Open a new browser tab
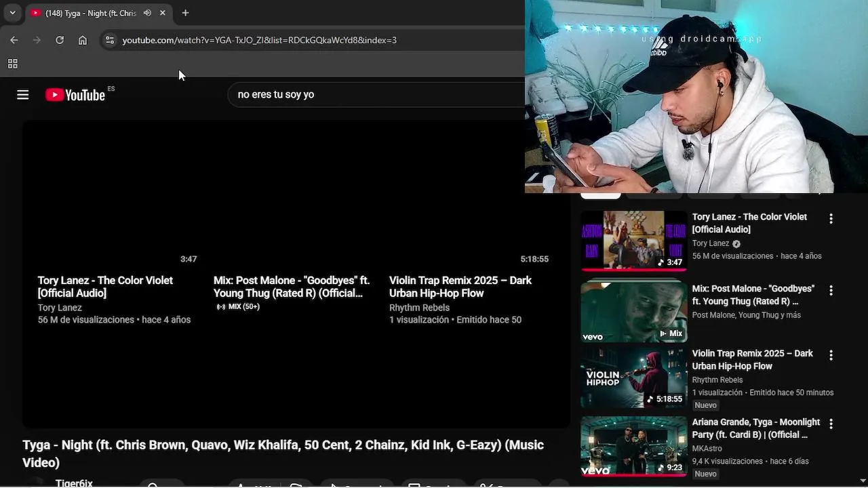The width and height of the screenshot is (868, 488). (185, 13)
